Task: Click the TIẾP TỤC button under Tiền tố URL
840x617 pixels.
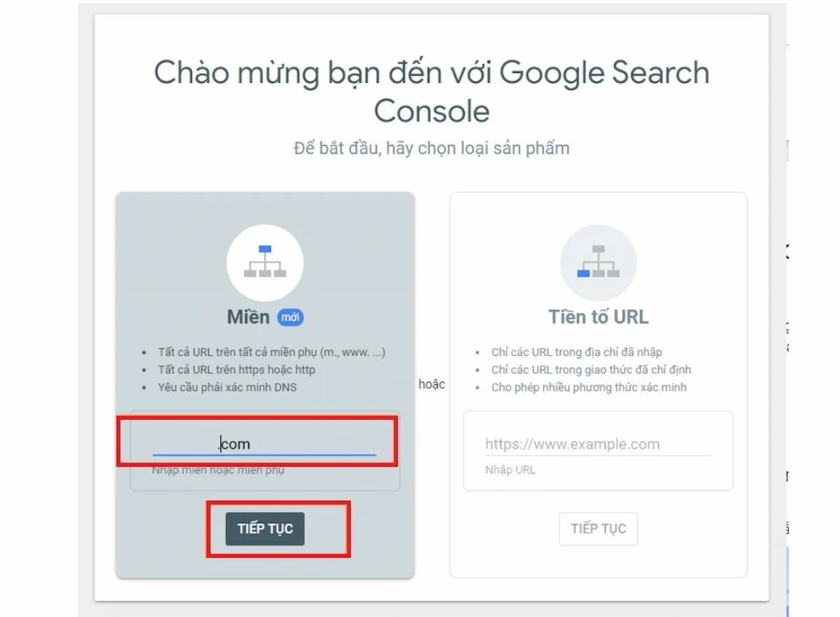Action: click(598, 529)
